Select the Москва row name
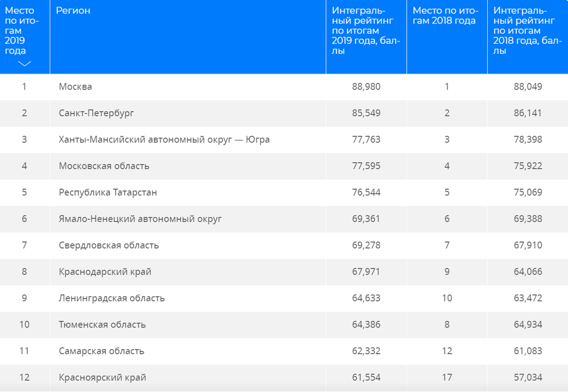 [75, 87]
